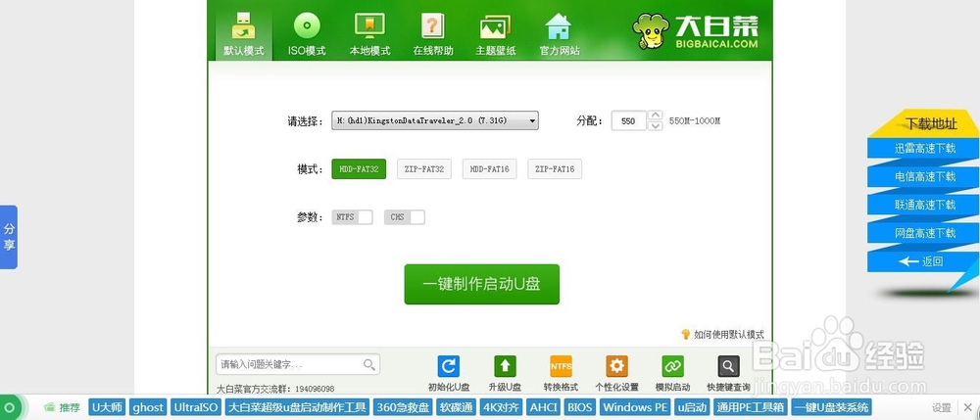Click 网盘高速下载 download link

click(924, 233)
